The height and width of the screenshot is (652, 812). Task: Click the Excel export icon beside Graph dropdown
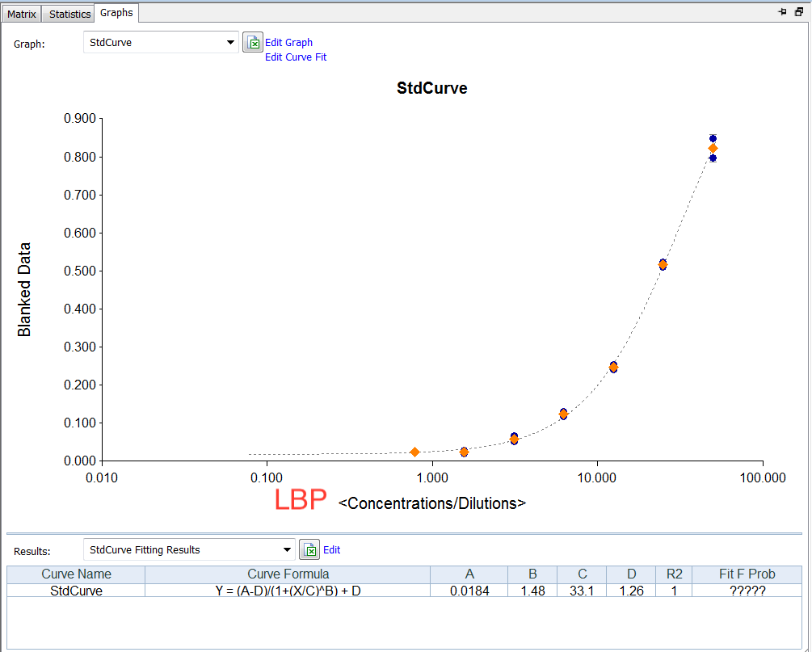coord(253,43)
